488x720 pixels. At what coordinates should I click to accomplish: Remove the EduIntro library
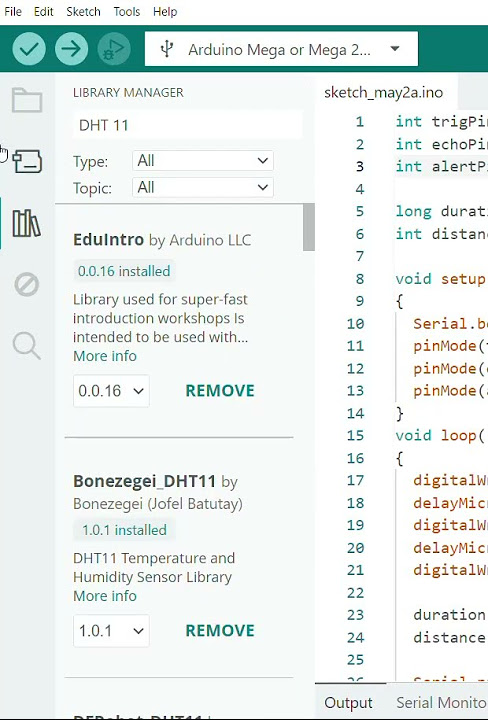[x=220, y=391]
